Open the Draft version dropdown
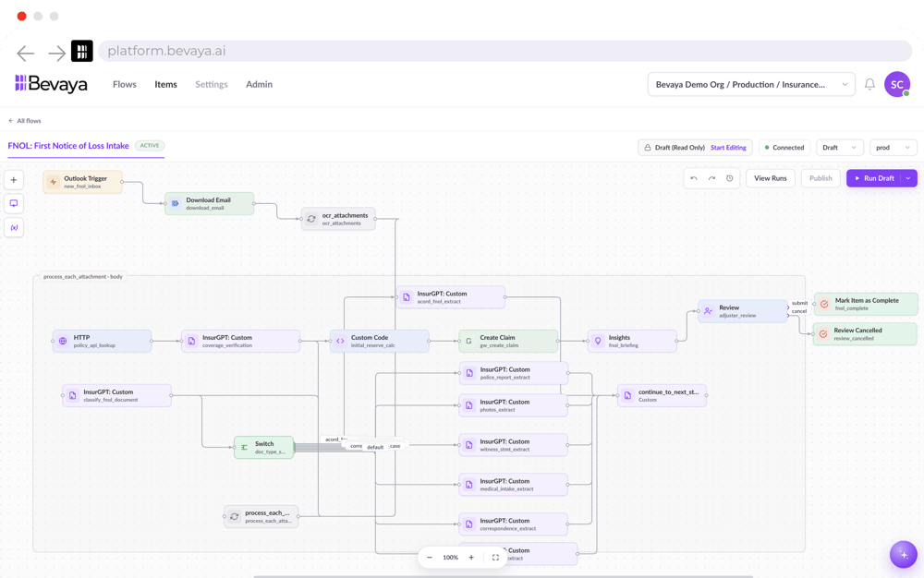The width and height of the screenshot is (924, 578). point(840,148)
